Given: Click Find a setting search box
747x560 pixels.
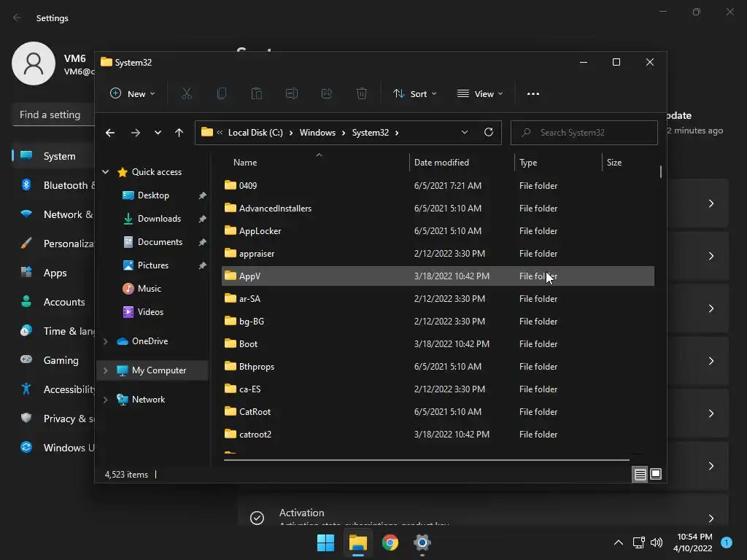Looking at the screenshot, I should [x=53, y=114].
